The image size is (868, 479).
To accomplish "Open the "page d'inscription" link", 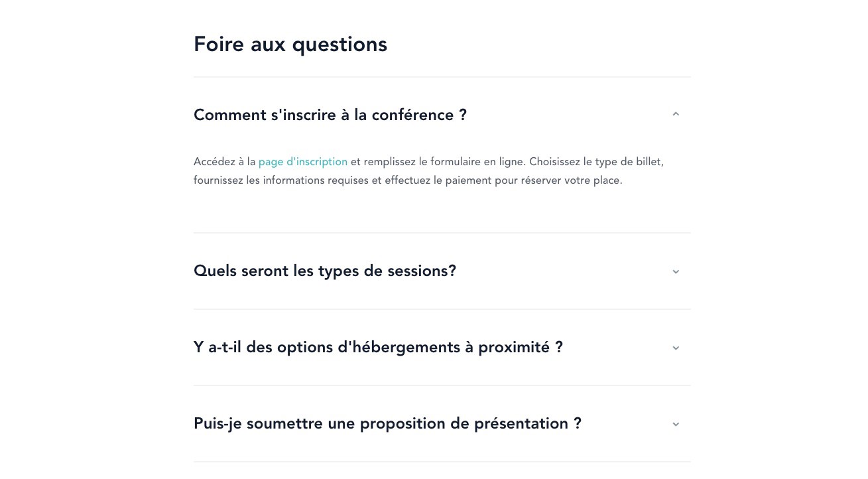I will pyautogui.click(x=303, y=162).
